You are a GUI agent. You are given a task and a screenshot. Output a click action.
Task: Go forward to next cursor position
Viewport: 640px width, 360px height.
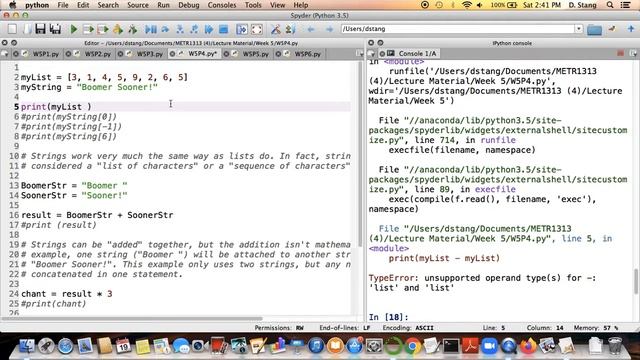pos(329,29)
